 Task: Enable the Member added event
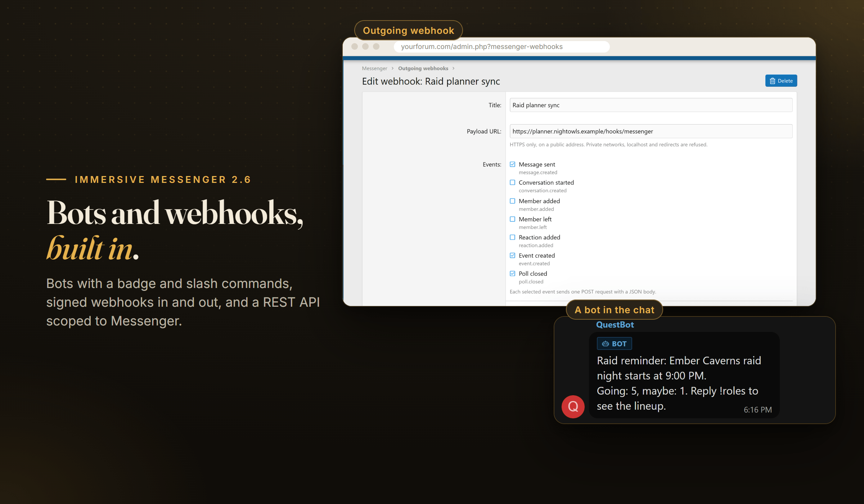[x=512, y=201]
